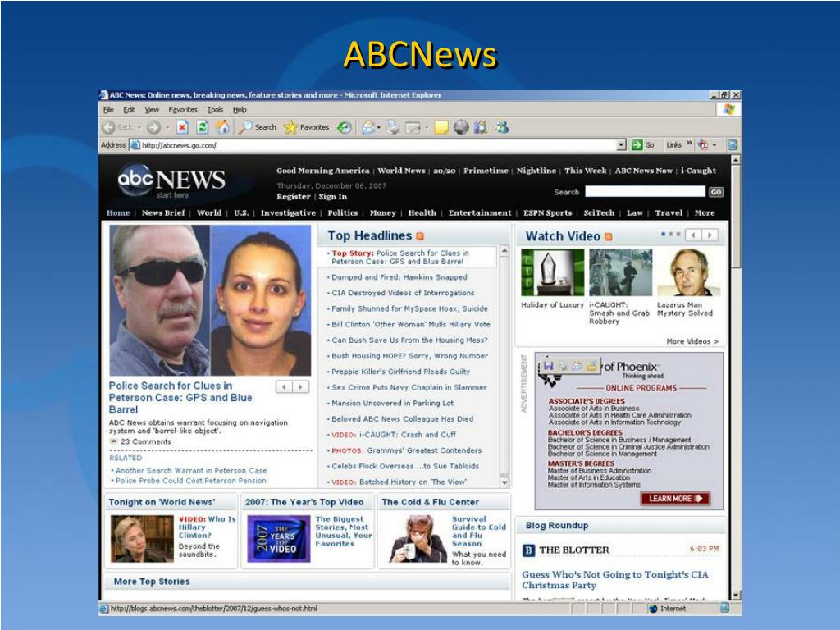This screenshot has height=630, width=840.
Task: Expand the Forward button history dropdown
Action: [167, 127]
